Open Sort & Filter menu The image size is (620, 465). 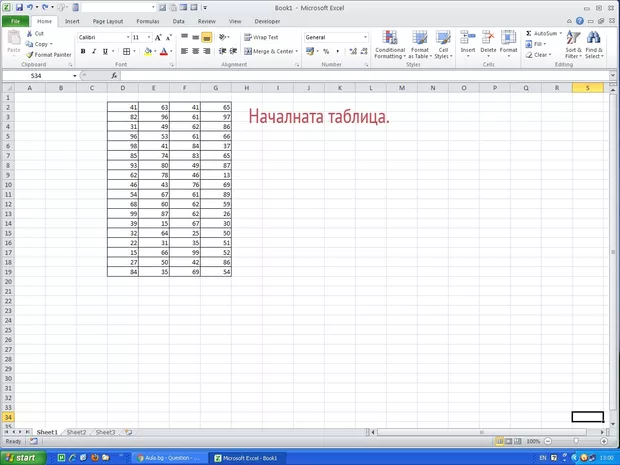[573, 45]
